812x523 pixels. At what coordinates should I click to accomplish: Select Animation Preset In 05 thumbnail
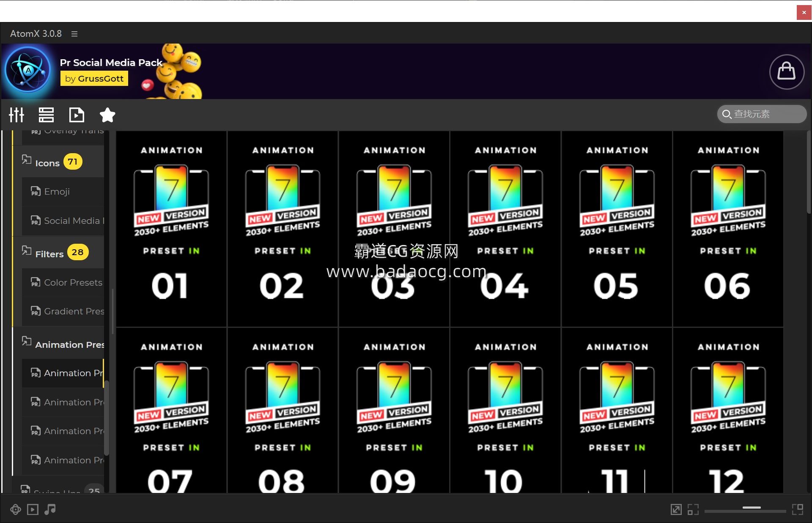[617, 229]
